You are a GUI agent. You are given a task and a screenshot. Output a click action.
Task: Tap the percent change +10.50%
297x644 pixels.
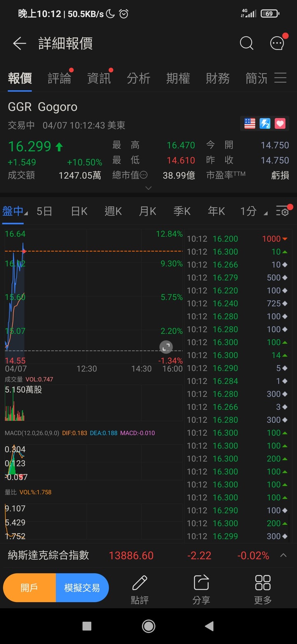click(85, 162)
